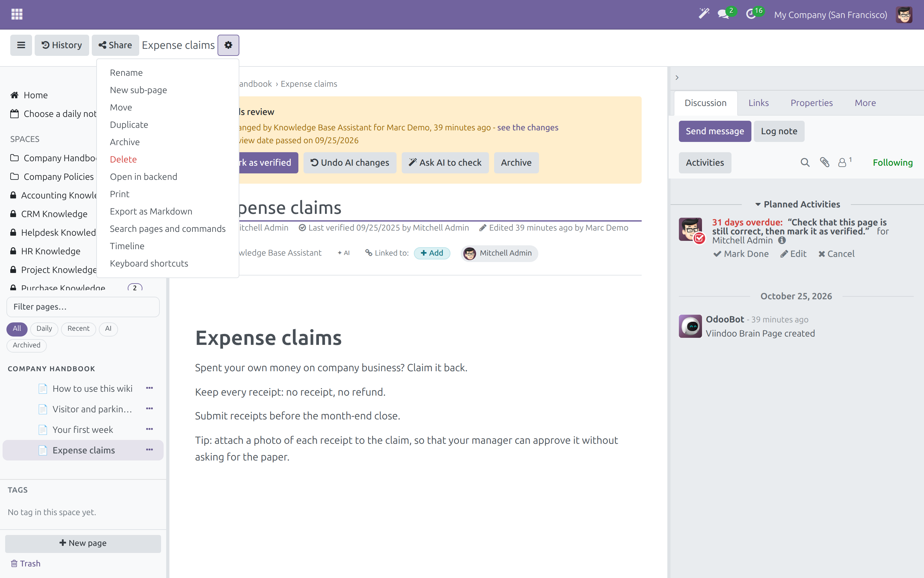Toggle the Following status
The height and width of the screenshot is (578, 924).
point(892,162)
